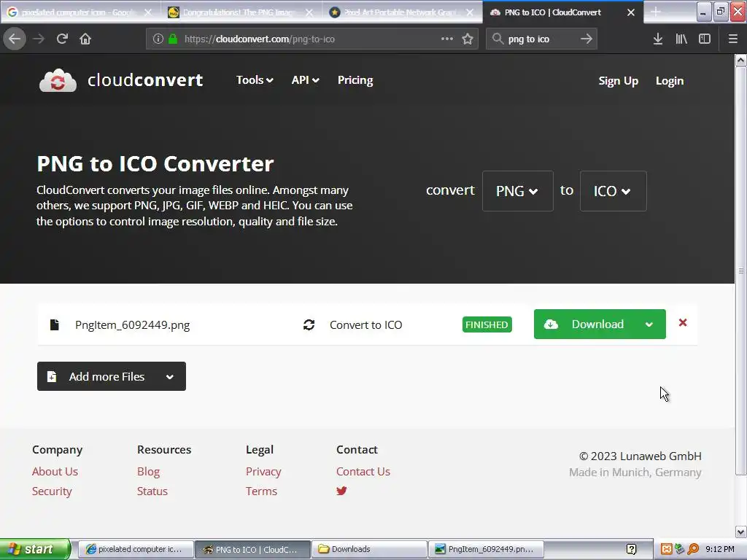Open the Contact Us link
The width and height of the screenshot is (747, 560).
tap(363, 472)
